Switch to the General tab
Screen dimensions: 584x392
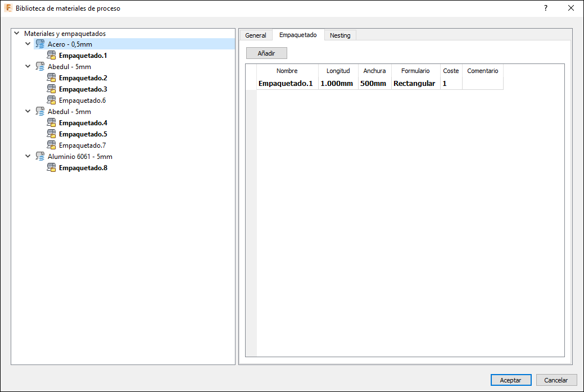tap(256, 35)
